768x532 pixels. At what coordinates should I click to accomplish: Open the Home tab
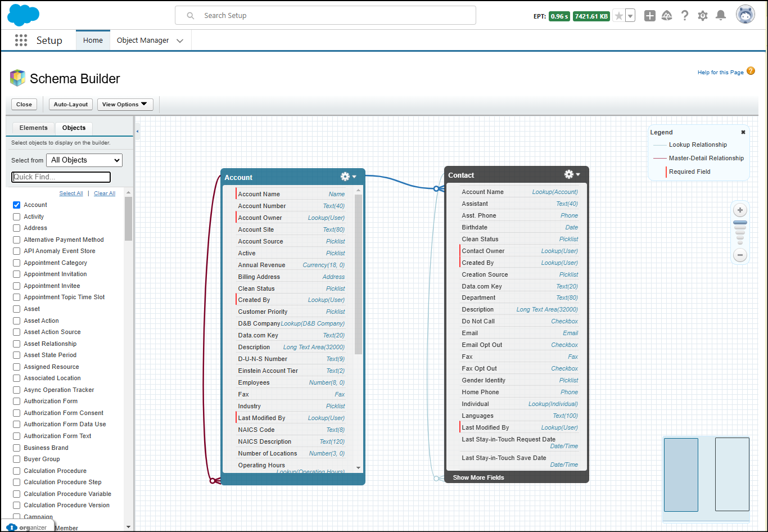[x=93, y=40]
